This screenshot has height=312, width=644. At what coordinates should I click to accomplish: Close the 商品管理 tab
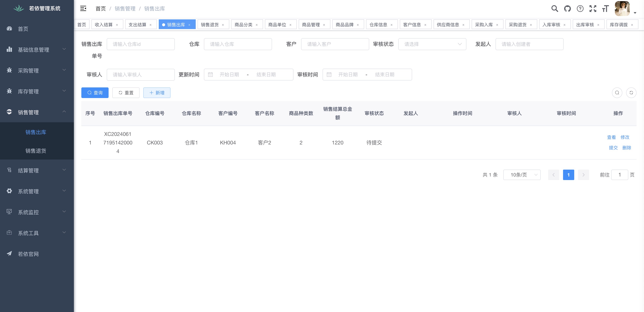tap(324, 25)
